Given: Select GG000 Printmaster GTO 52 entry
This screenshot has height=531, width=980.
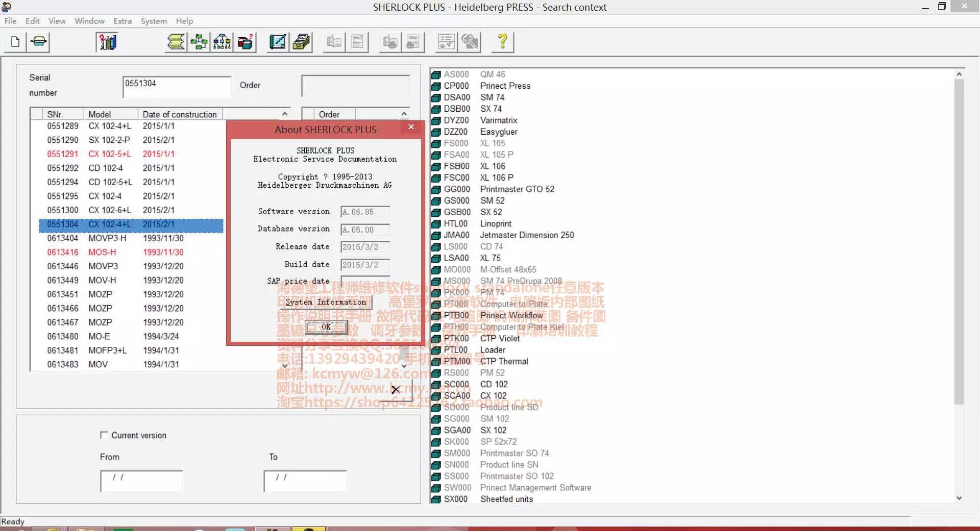Looking at the screenshot, I should click(x=493, y=189).
